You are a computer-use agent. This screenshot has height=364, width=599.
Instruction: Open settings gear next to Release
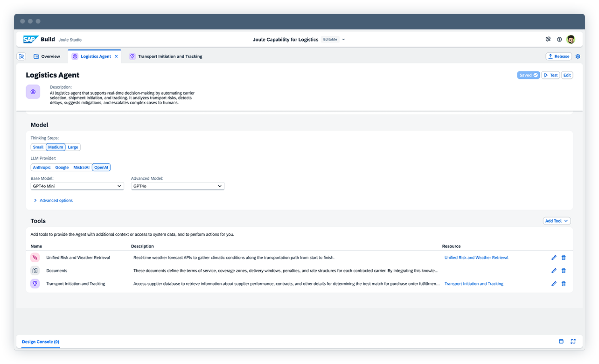coord(578,57)
